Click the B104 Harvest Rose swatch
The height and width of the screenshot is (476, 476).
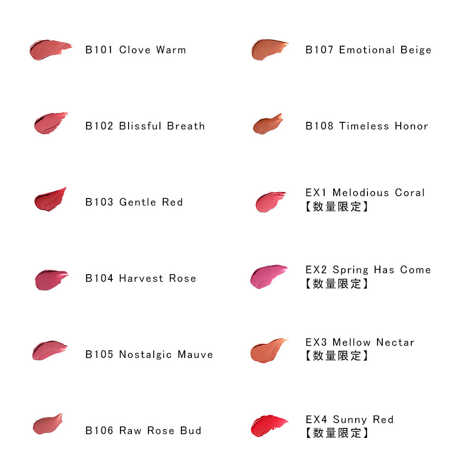pos(51,279)
